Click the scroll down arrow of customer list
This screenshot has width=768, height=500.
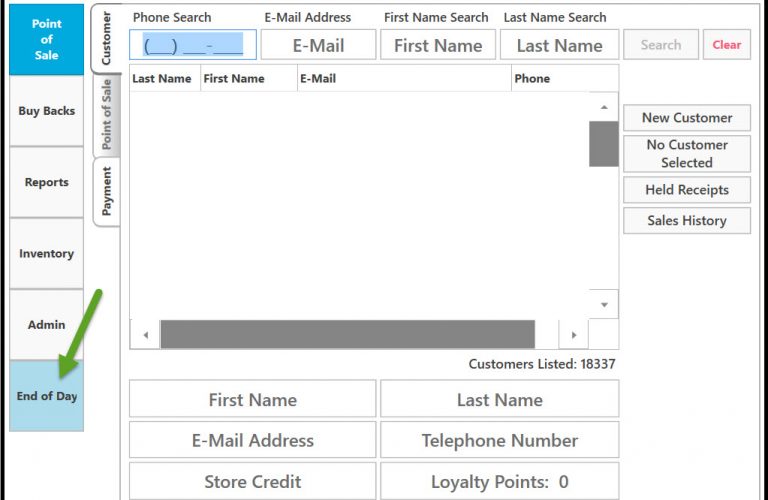point(604,305)
